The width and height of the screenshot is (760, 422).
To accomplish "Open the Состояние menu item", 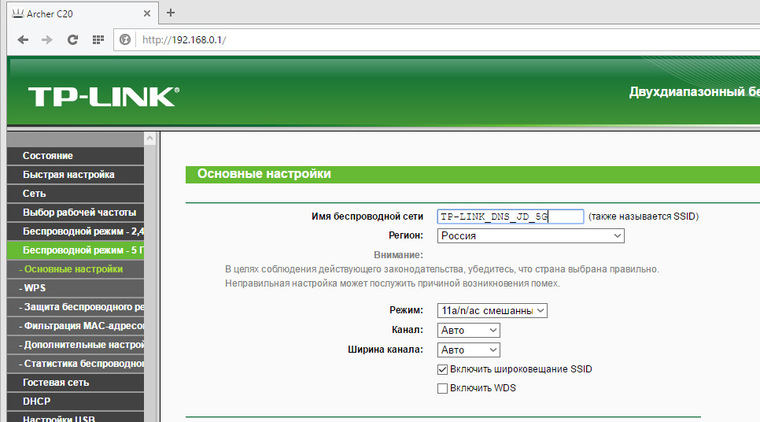I will (76, 156).
